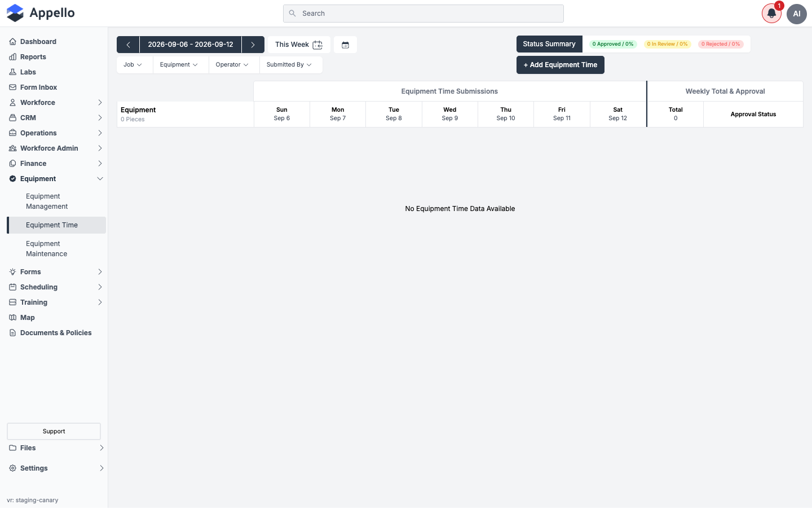812x518 pixels.
Task: Open the Equipment filter dropdown
Action: point(179,65)
